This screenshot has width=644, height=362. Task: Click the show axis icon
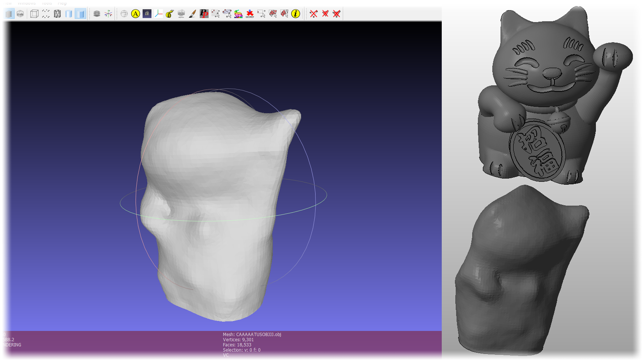tap(108, 14)
